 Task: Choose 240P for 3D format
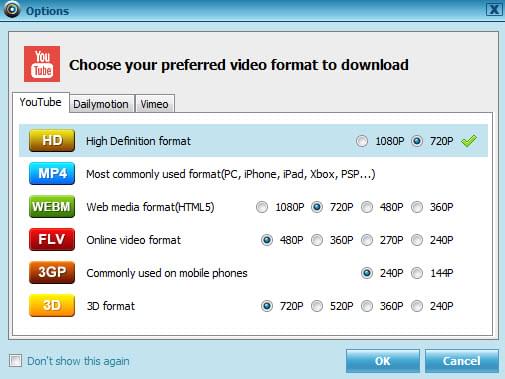[x=417, y=306]
